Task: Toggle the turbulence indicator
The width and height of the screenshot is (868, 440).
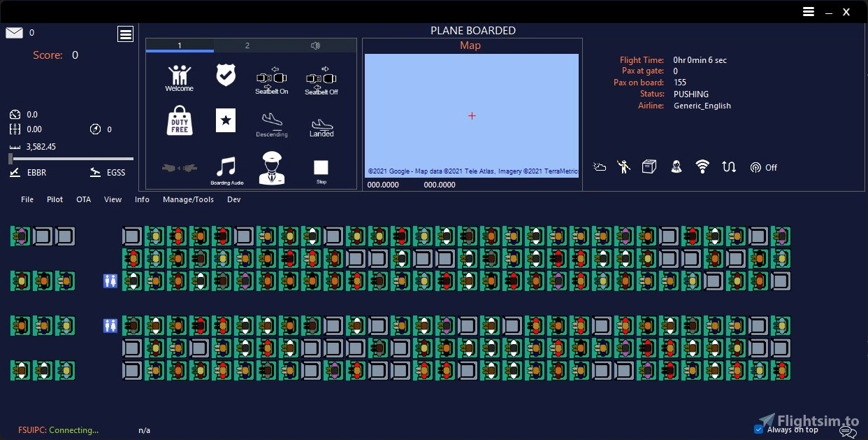Action: click(728, 166)
